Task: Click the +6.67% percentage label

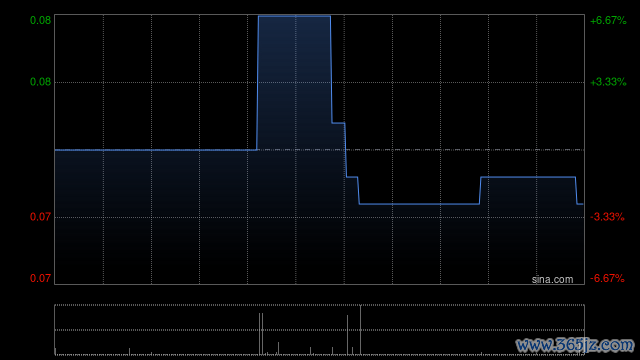Action: pos(608,20)
